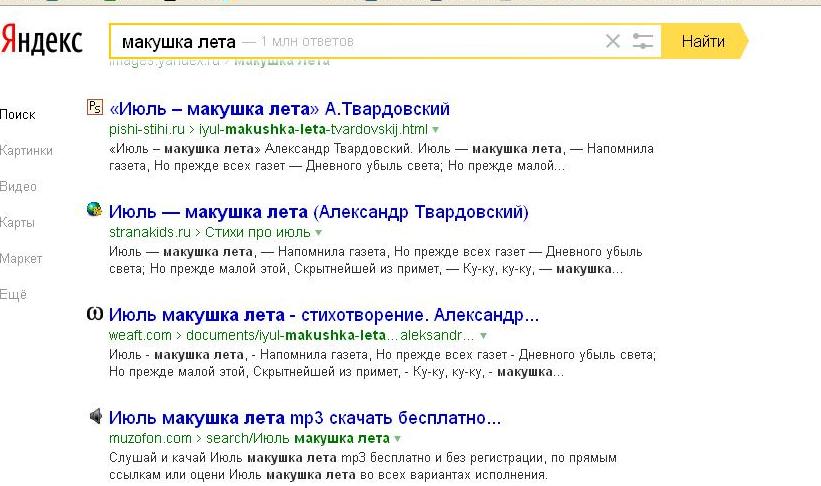Image resolution: width=821 pixels, height=486 pixels.
Task: Click the muzofon.com speaker favicon
Action: 95,416
